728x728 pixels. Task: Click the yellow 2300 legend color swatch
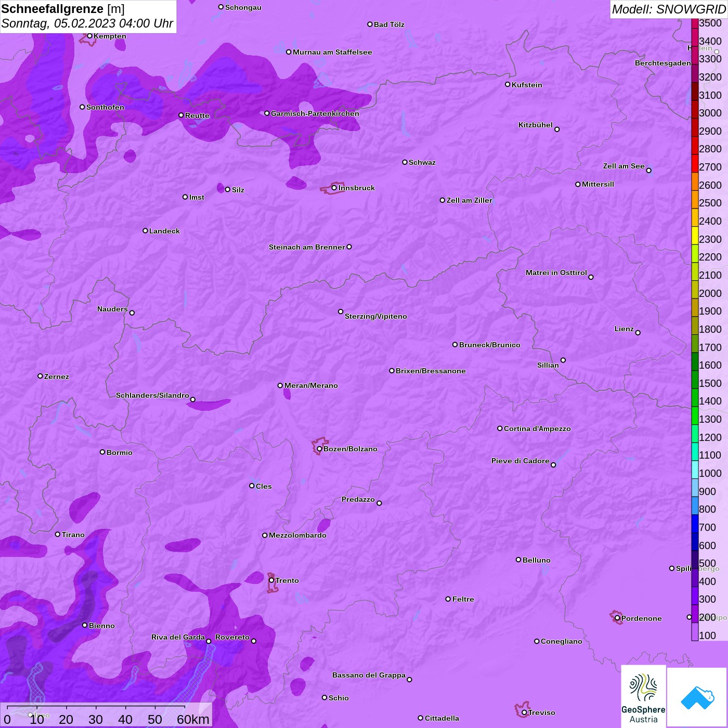click(695, 236)
